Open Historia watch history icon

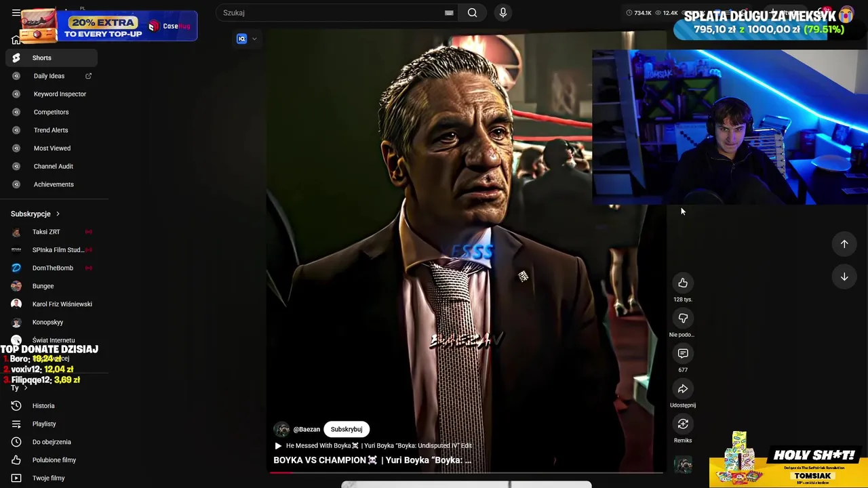point(16,406)
